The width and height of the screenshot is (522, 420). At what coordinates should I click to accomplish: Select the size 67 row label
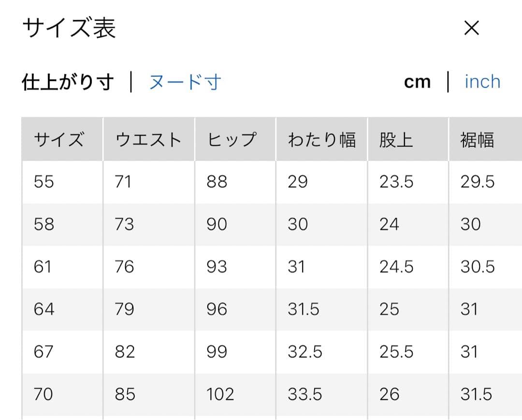coord(43,352)
